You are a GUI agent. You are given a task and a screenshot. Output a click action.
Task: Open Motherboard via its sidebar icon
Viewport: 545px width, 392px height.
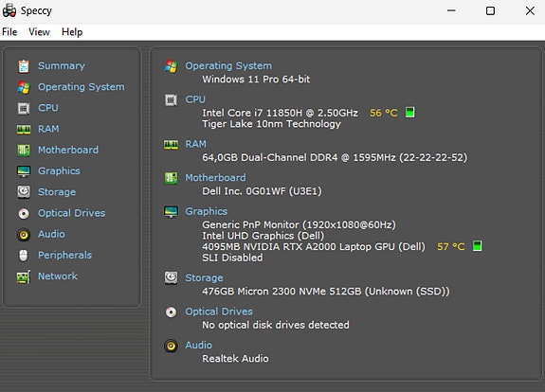tap(24, 151)
